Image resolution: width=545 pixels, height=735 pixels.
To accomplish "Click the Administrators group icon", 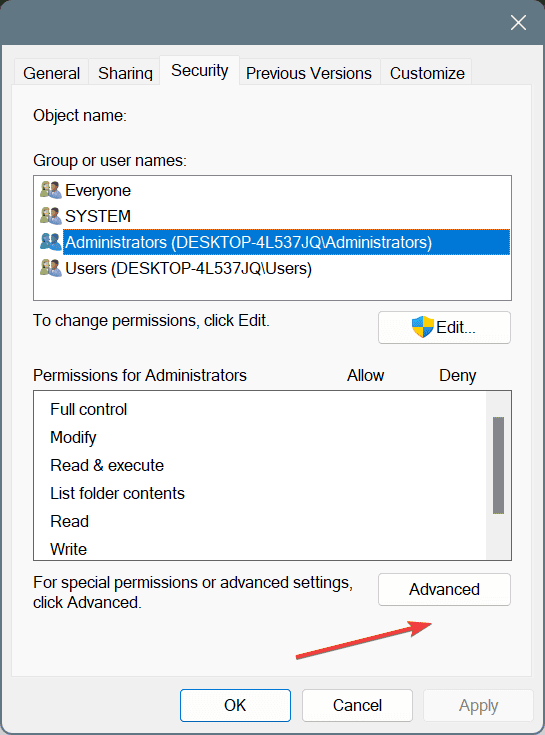I will point(51,242).
